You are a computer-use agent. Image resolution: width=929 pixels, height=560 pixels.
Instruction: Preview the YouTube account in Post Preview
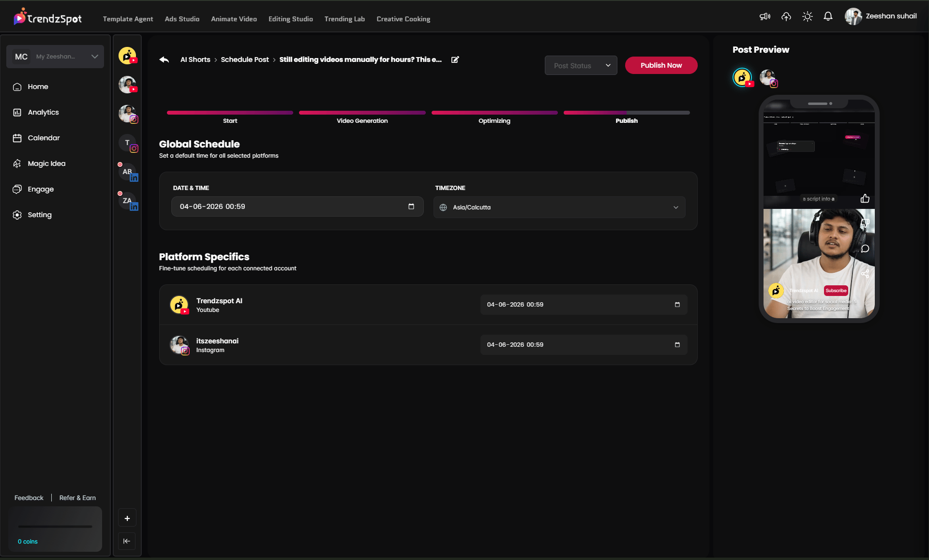(x=743, y=77)
